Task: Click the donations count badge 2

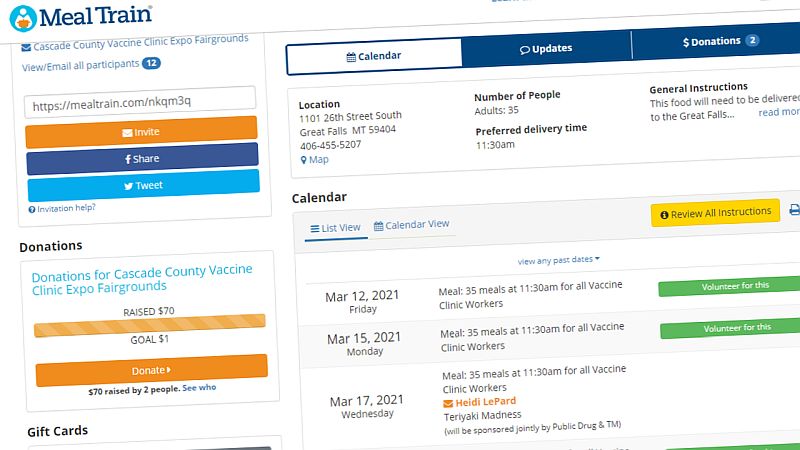Action: click(x=752, y=41)
